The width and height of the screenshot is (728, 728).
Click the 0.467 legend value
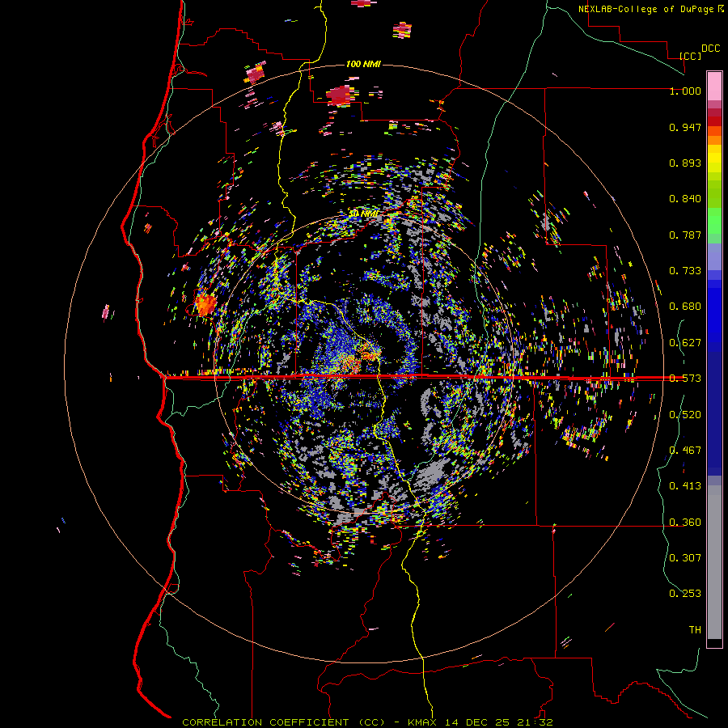(685, 450)
